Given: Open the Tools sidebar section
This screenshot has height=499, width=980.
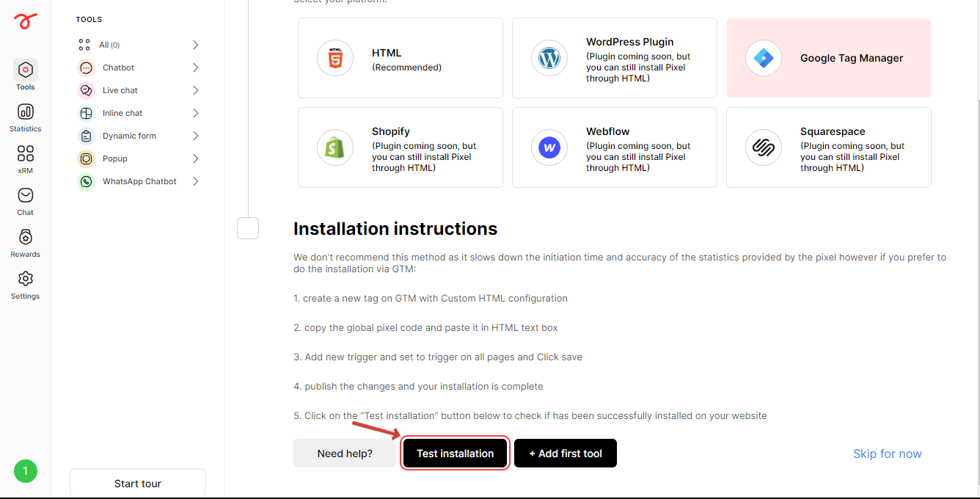Looking at the screenshot, I should [x=25, y=76].
